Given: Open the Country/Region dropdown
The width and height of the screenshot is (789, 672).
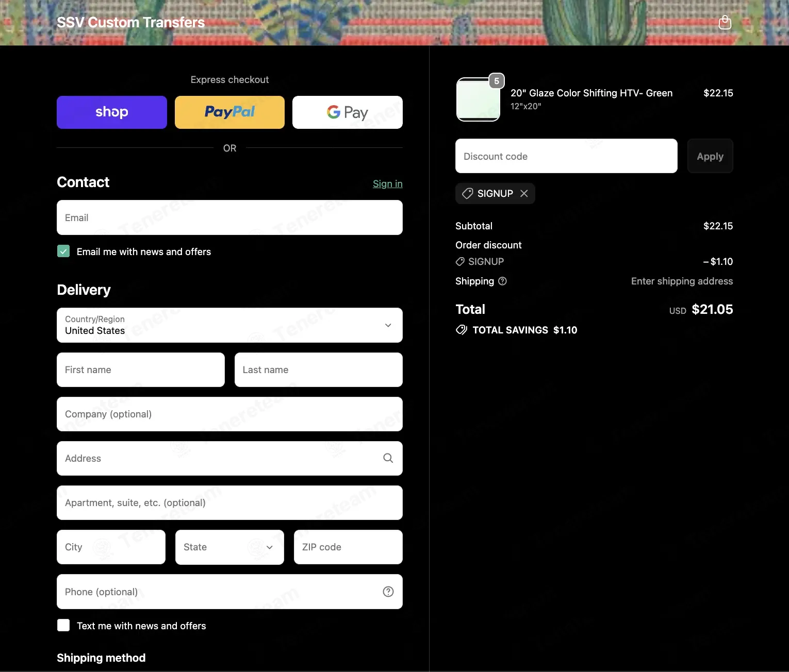Looking at the screenshot, I should coord(229,325).
